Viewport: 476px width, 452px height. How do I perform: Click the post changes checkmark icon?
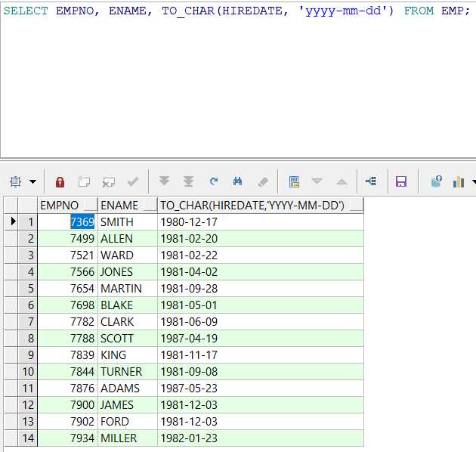coord(133,181)
